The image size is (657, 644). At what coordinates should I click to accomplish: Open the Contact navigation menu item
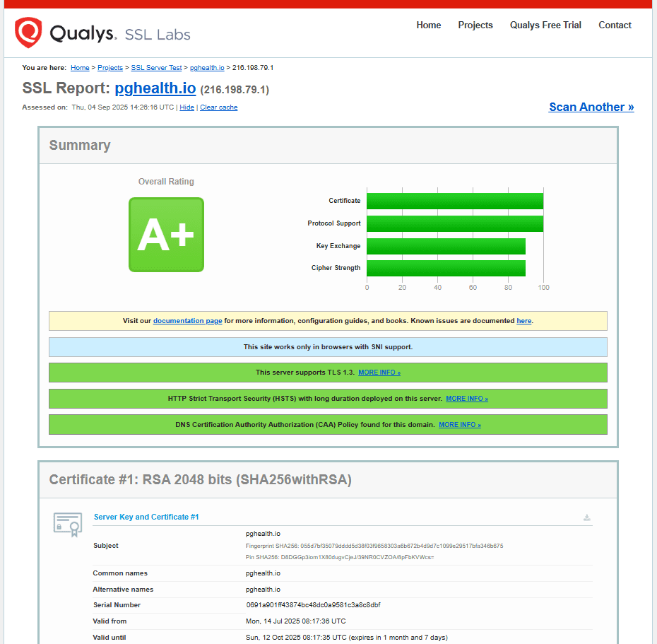click(615, 25)
